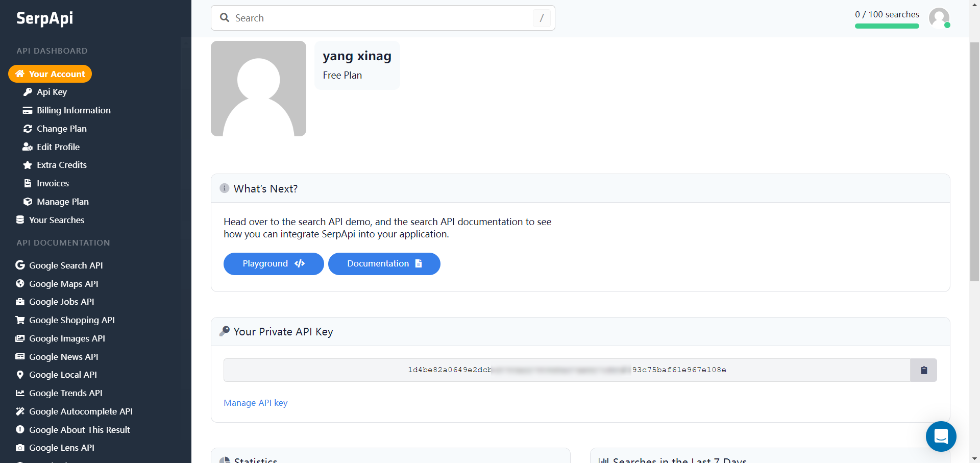Open Google News API docs
The image size is (980, 463).
click(64, 357)
